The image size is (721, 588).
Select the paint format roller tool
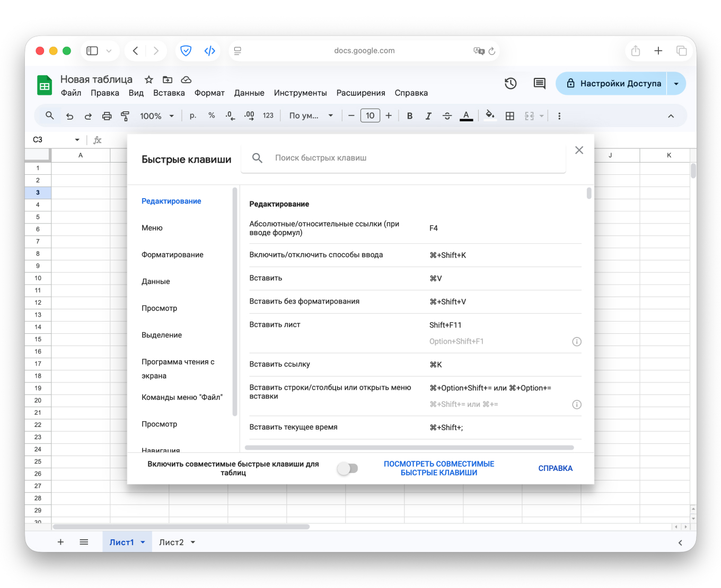pos(125,116)
